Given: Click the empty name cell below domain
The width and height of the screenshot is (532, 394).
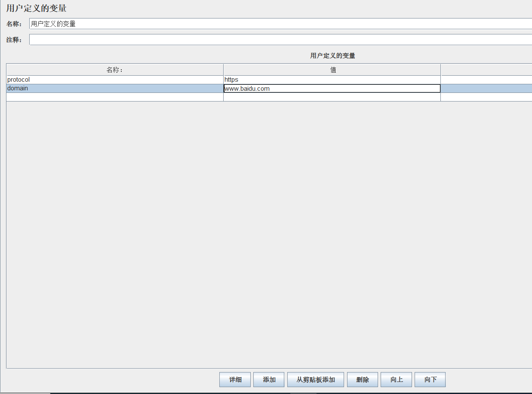Looking at the screenshot, I should 115,97.
